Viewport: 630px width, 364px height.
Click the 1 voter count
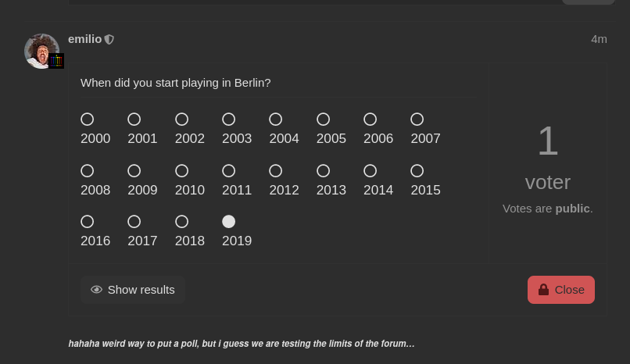pos(548,157)
